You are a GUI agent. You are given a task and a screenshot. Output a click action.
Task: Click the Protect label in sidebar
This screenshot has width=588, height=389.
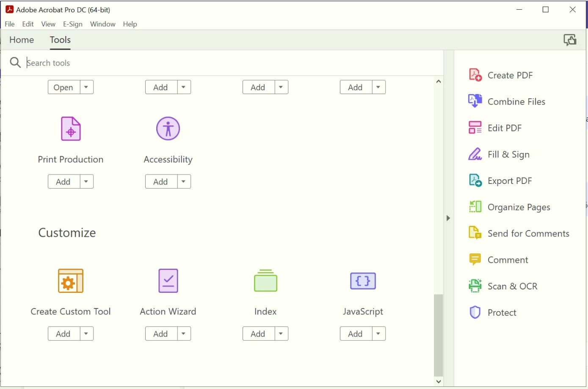tap(502, 312)
